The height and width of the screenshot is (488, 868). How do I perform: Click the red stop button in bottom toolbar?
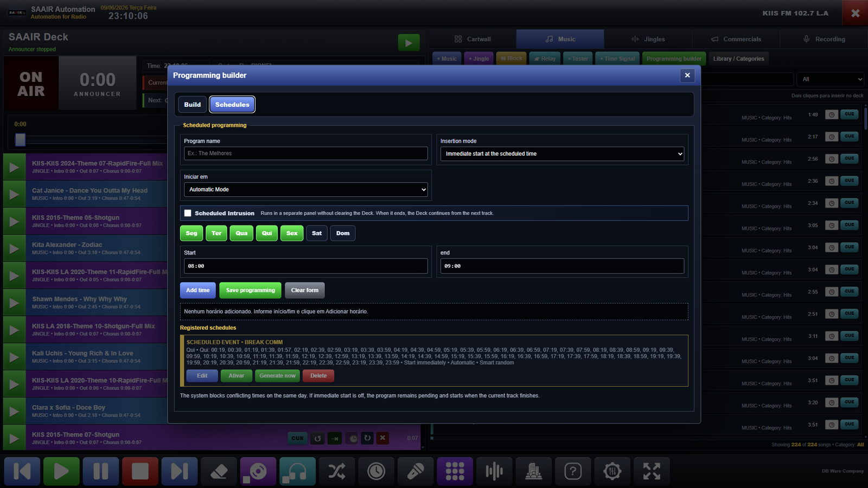140,471
